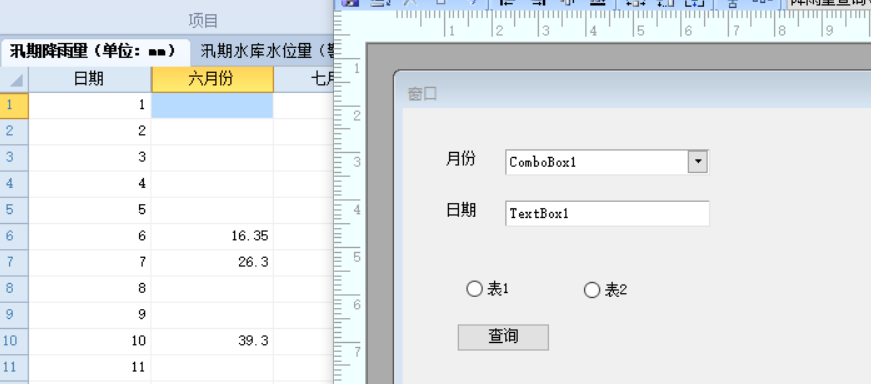Click the align-bottom toolbar icon

[x=598, y=2]
